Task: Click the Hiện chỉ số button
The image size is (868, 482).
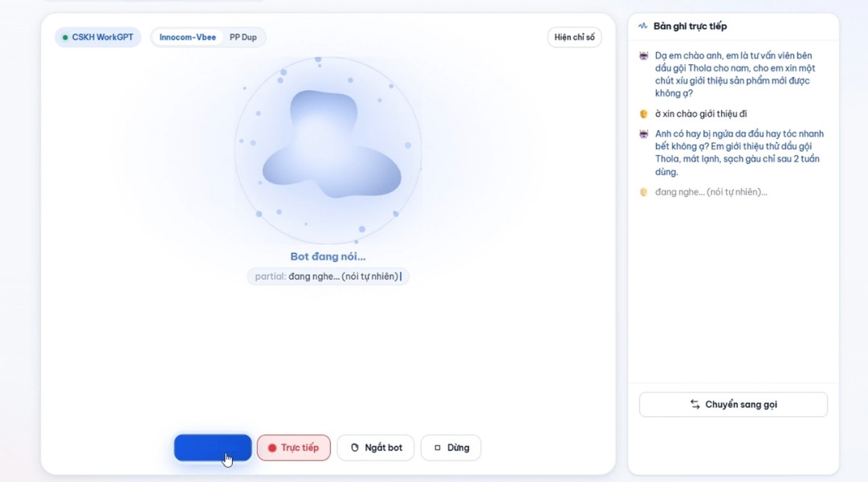Action: point(574,37)
